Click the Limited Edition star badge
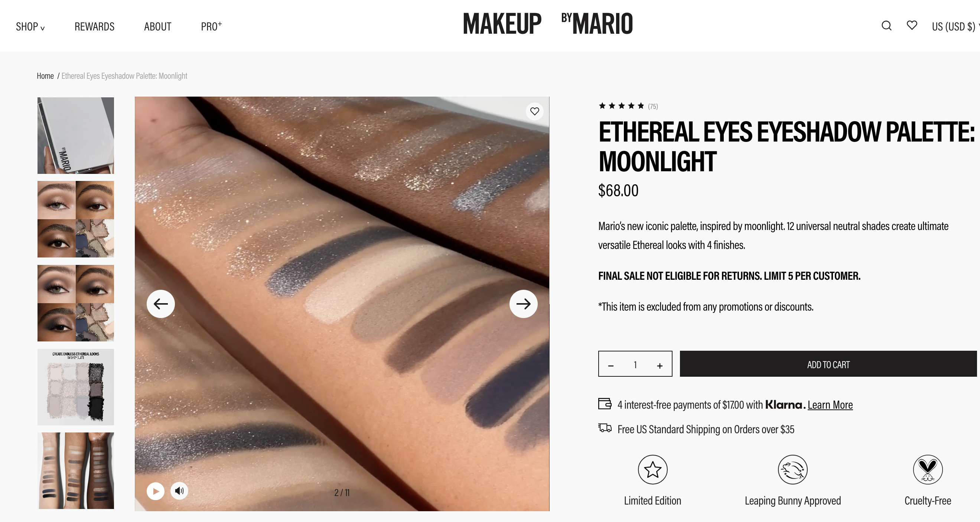This screenshot has height=522, width=980. coord(652,470)
